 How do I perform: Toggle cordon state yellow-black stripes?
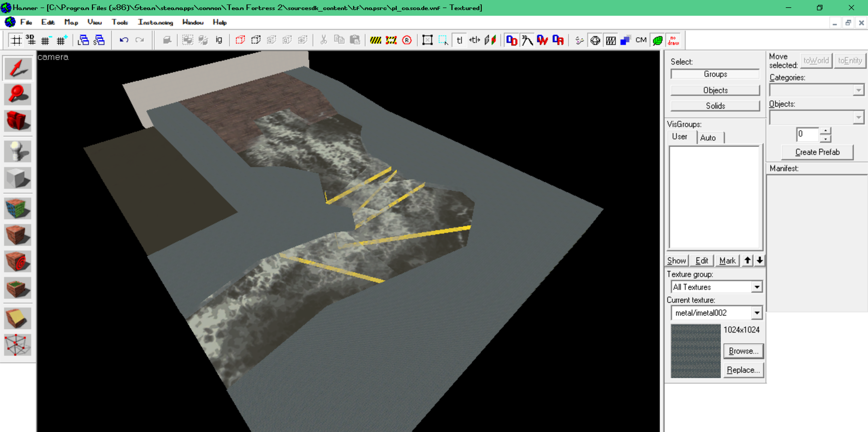(375, 40)
